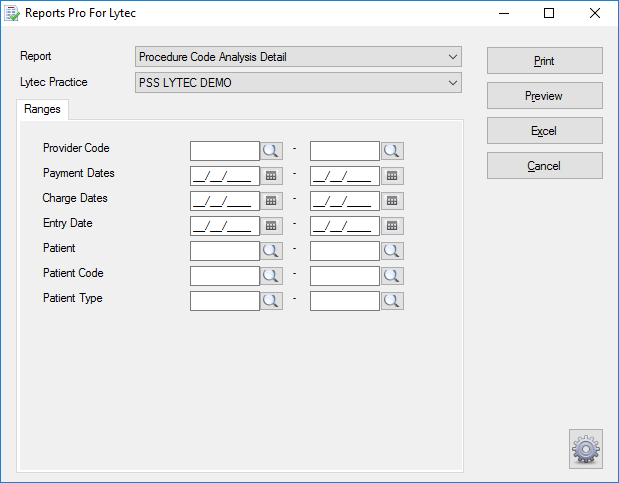
Task: Open lookup for ending Patient Type
Action: coord(392,301)
